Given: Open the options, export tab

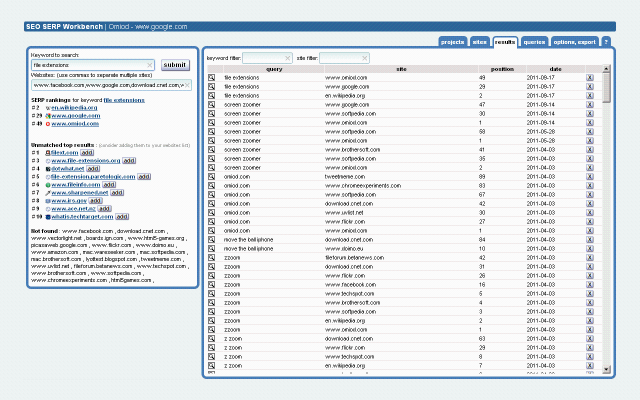Looking at the screenshot, I should 575,42.
